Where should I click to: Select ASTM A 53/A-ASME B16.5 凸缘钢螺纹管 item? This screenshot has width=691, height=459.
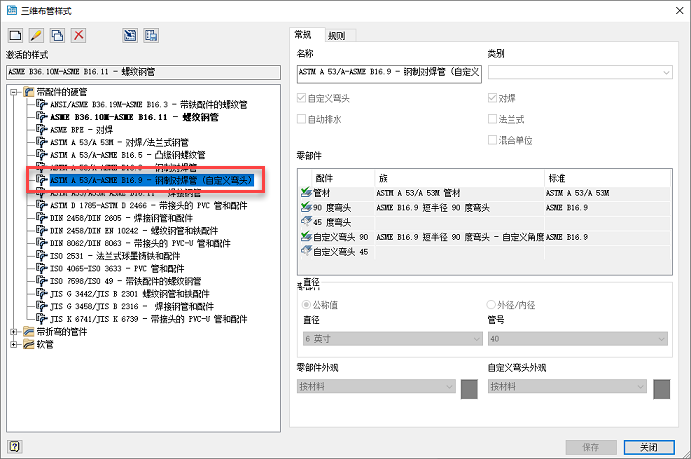coord(127,155)
